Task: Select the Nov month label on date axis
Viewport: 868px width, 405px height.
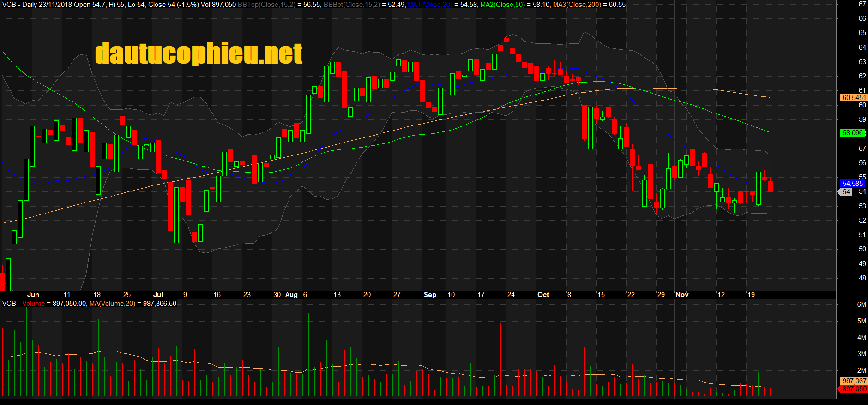Action: (682, 295)
